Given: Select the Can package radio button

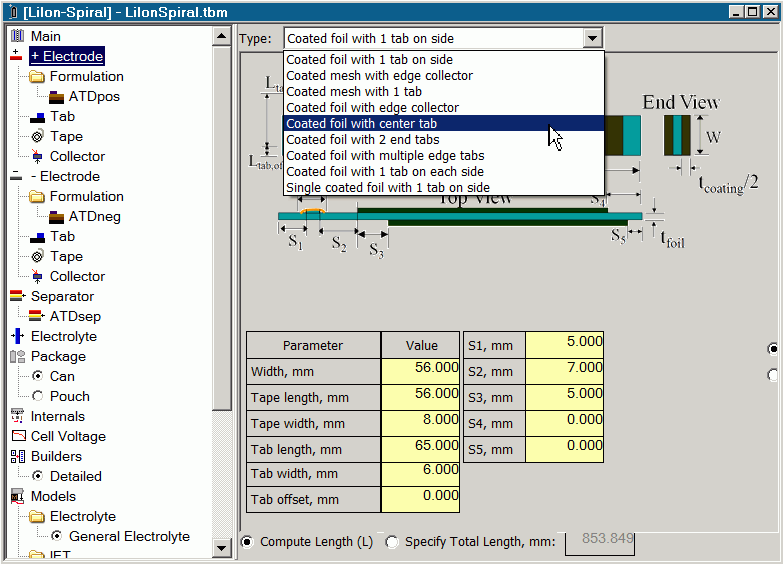Looking at the screenshot, I should (37, 376).
